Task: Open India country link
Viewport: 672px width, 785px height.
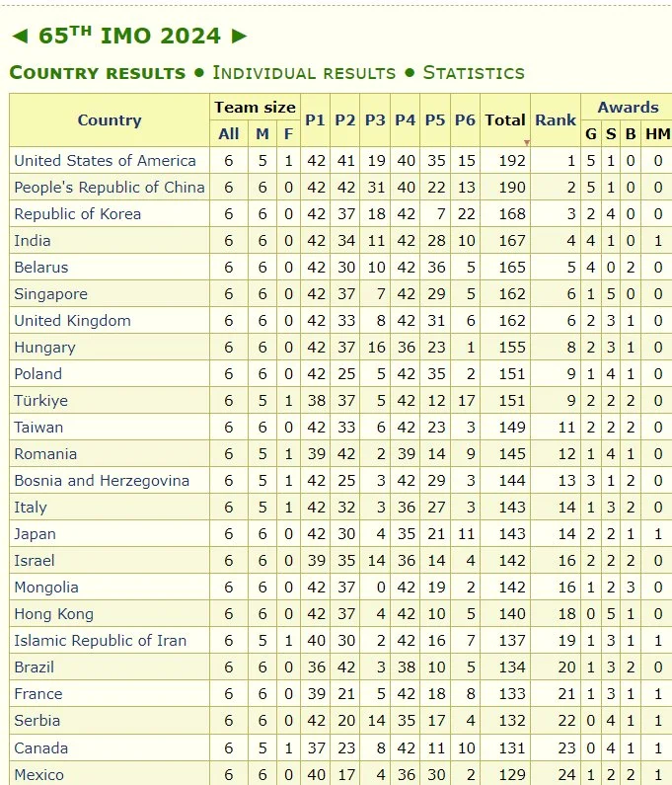Action: click(32, 240)
